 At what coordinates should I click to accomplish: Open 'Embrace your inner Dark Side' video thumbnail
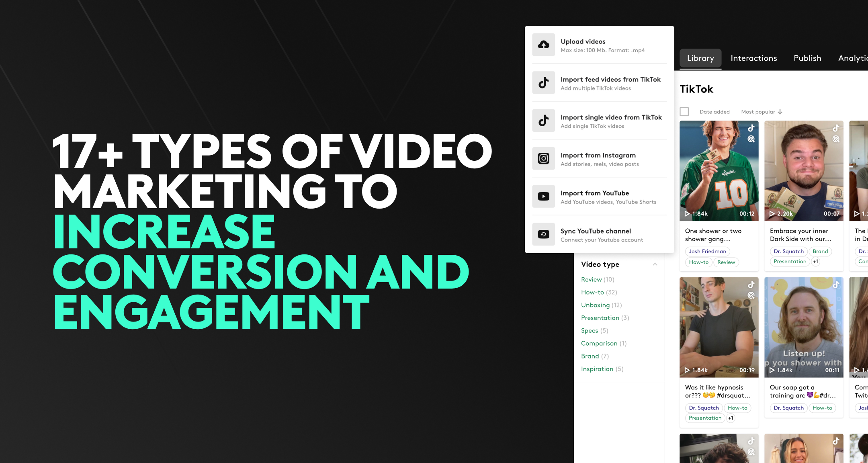click(x=804, y=171)
